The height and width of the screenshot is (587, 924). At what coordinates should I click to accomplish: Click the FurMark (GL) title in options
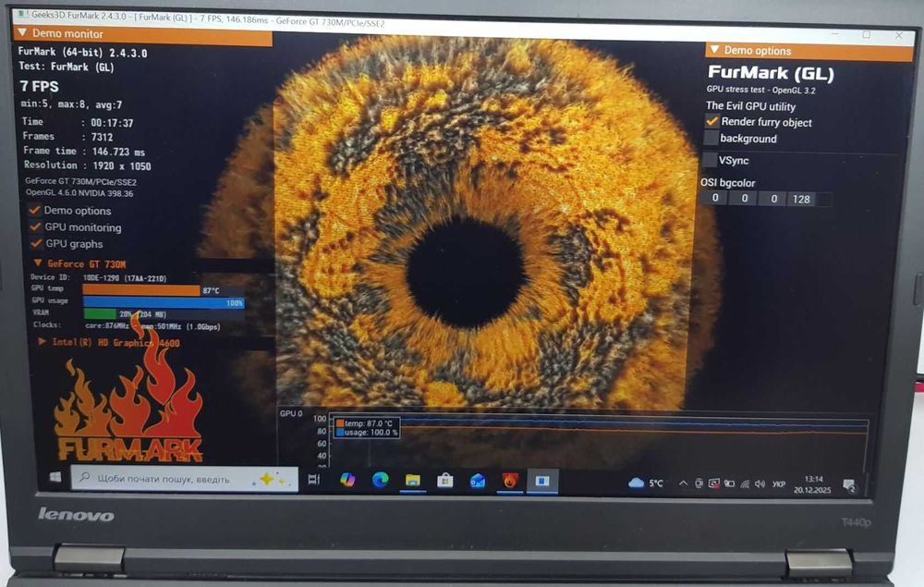tap(771, 73)
